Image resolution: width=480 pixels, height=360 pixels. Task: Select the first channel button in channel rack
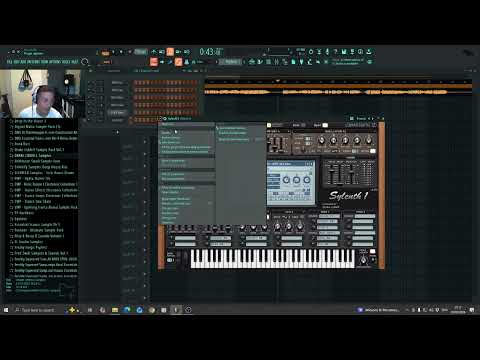click(117, 82)
